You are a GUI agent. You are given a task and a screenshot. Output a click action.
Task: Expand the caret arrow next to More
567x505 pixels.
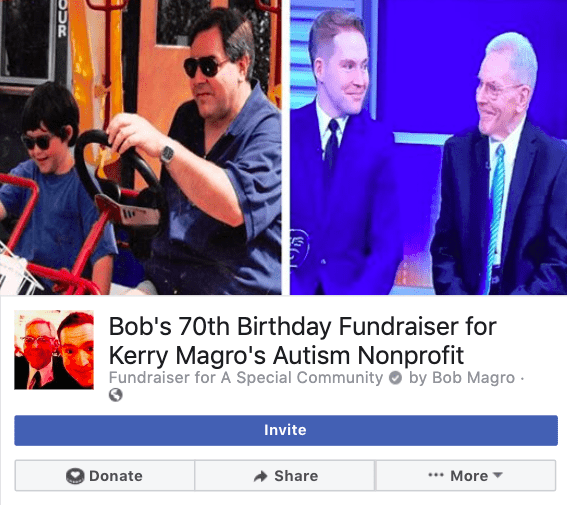[x=498, y=475]
